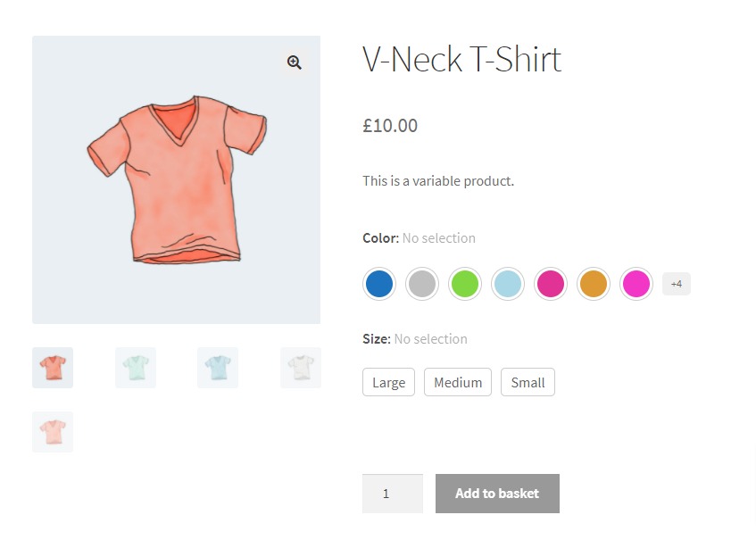Click the quantity input field
This screenshot has width=756, height=540.
pyautogui.click(x=392, y=493)
